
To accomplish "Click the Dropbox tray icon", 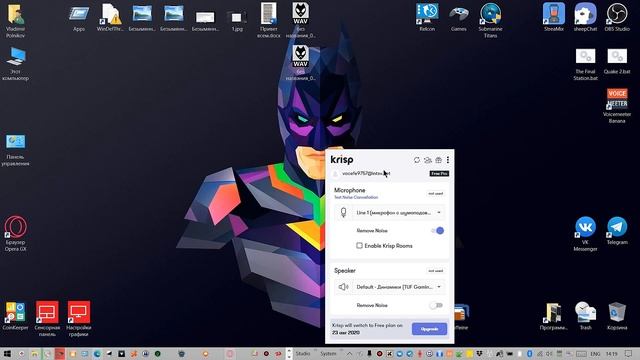I will click(479, 353).
